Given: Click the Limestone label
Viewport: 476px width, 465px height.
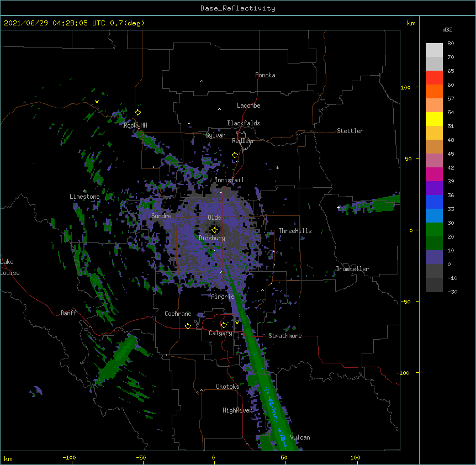Looking at the screenshot, I should click(84, 197).
